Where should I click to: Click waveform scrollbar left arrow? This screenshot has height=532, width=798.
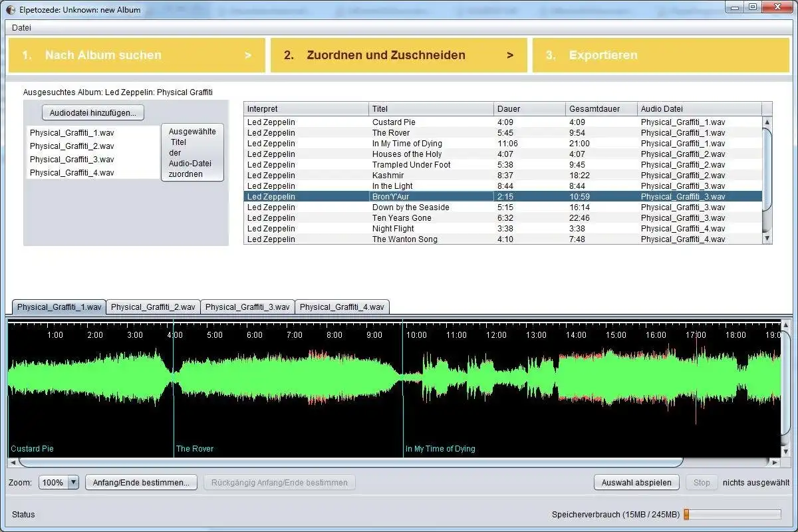click(13, 462)
